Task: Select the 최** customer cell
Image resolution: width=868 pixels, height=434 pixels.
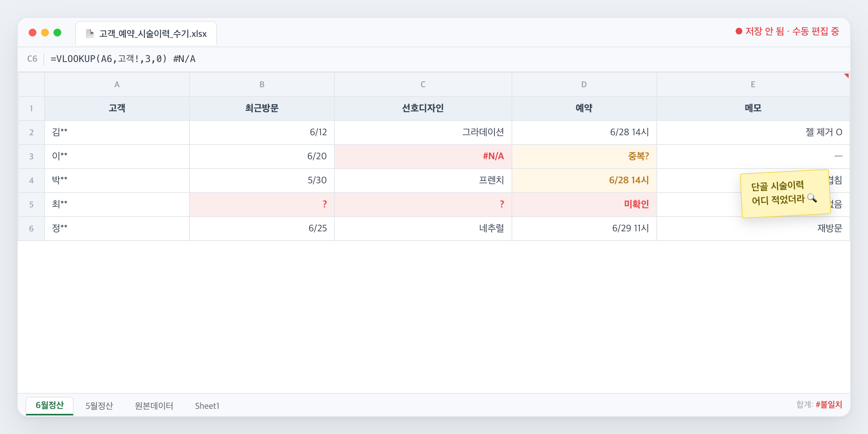Action: 117,205
